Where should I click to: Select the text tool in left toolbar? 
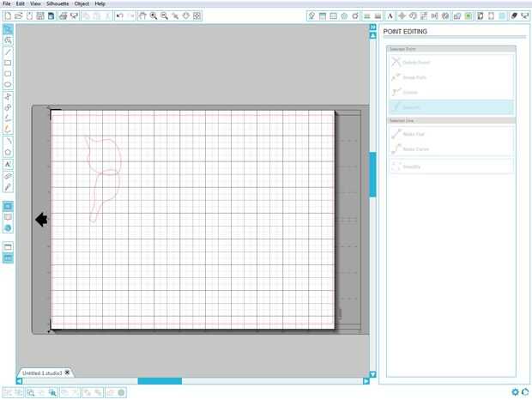pos(8,164)
